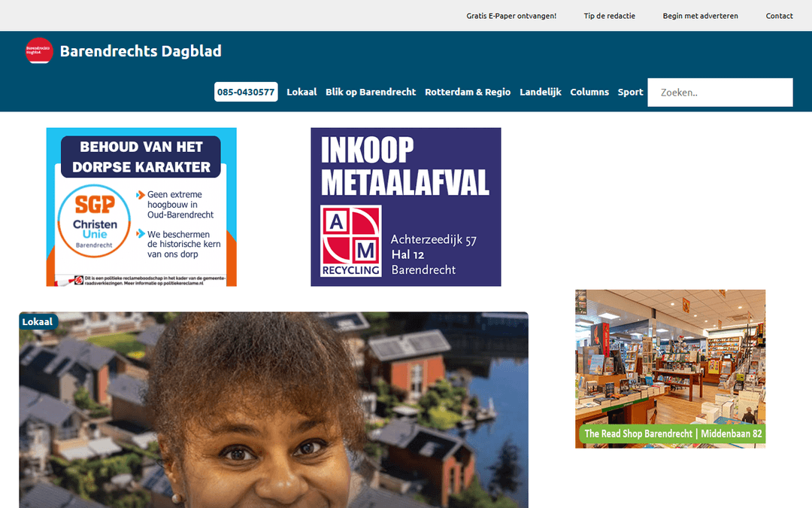Open Tip de redactie link
This screenshot has height=508, width=812.
point(610,16)
